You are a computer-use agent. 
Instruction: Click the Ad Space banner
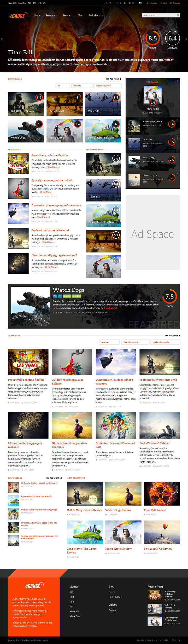point(153,232)
